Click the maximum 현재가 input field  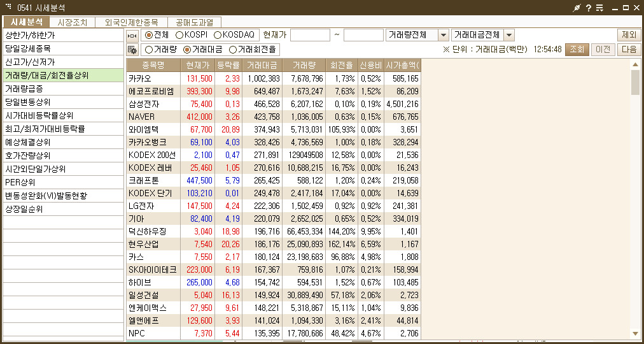tap(363, 35)
